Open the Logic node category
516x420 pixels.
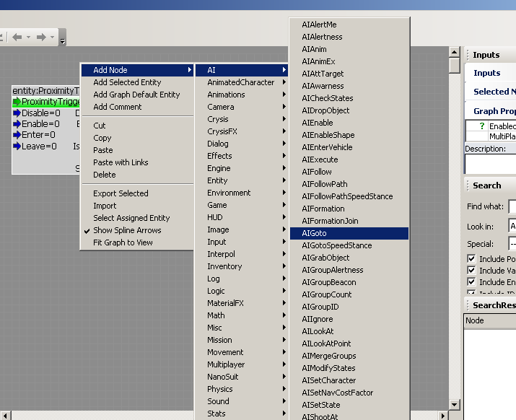242,291
